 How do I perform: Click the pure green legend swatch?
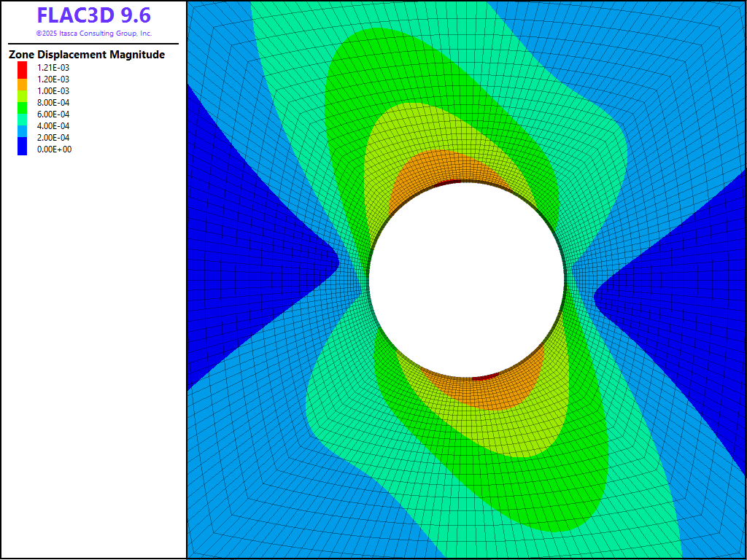[x=22, y=107]
